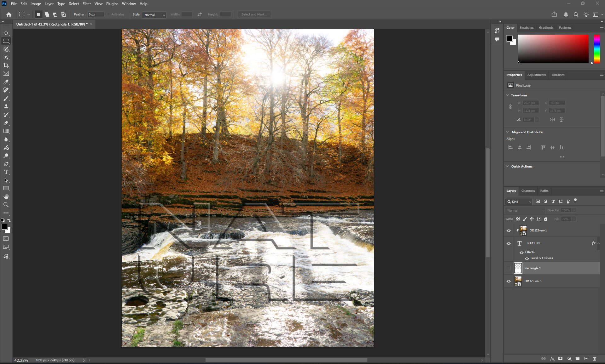Show the Rectangle 1 layer

509,268
